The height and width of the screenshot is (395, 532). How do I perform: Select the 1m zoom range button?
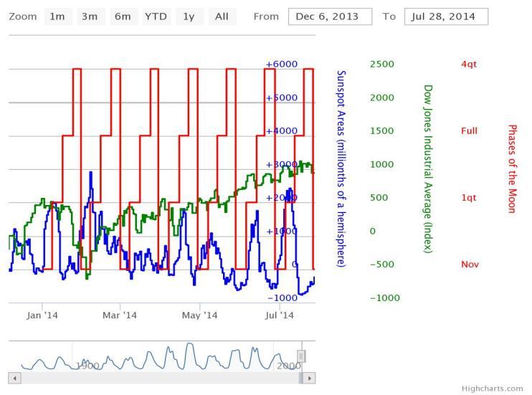click(57, 16)
